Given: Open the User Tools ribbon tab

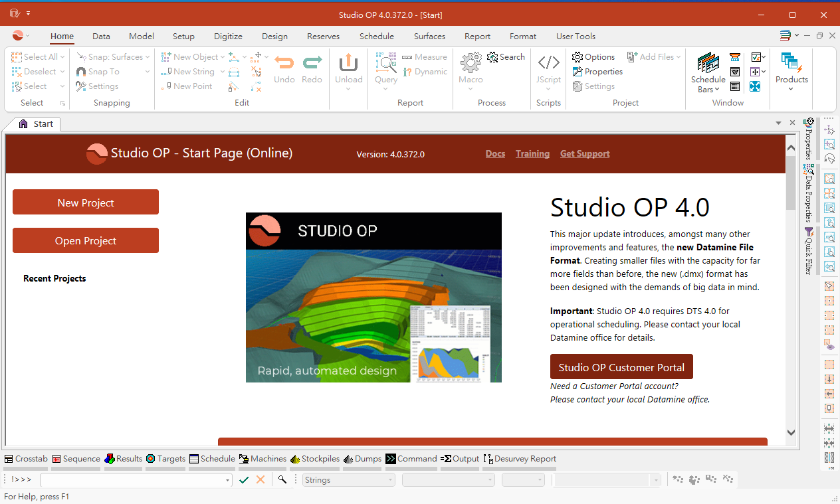Looking at the screenshot, I should point(576,37).
